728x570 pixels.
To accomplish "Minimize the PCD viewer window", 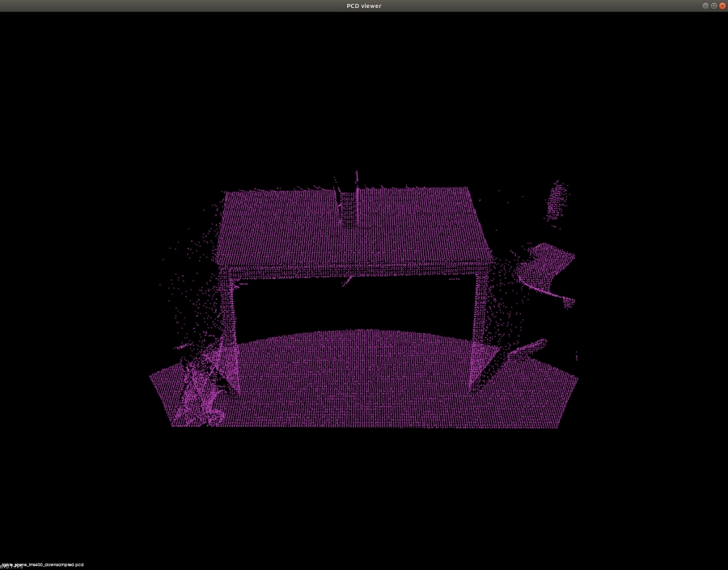I will coord(705,6).
